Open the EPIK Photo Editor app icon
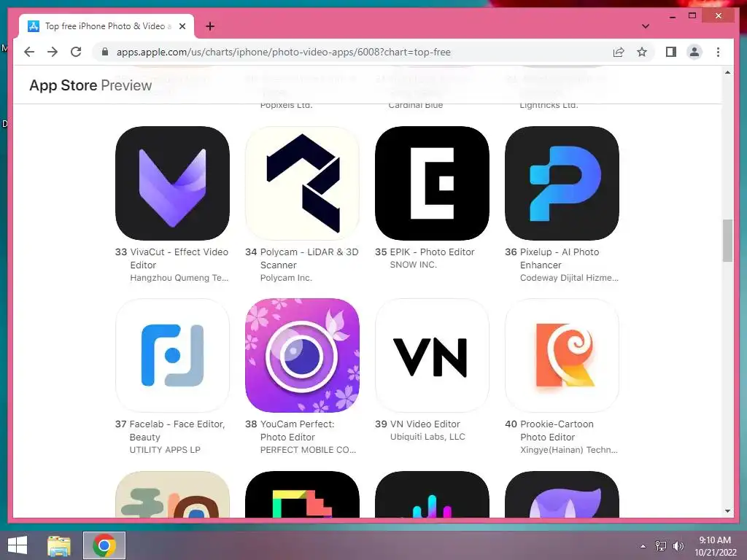This screenshot has height=560, width=747. coord(432,183)
